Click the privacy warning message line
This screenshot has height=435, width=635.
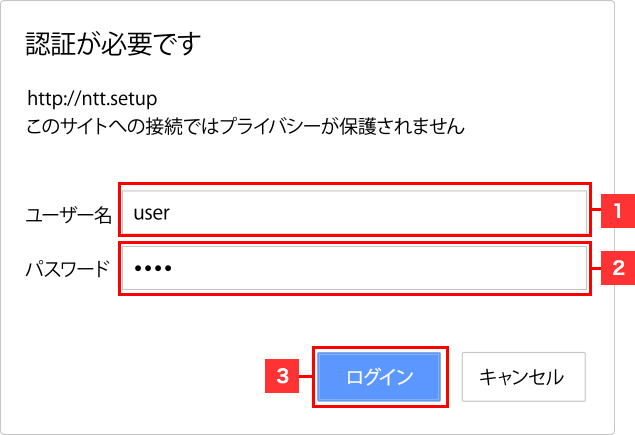click(244, 128)
